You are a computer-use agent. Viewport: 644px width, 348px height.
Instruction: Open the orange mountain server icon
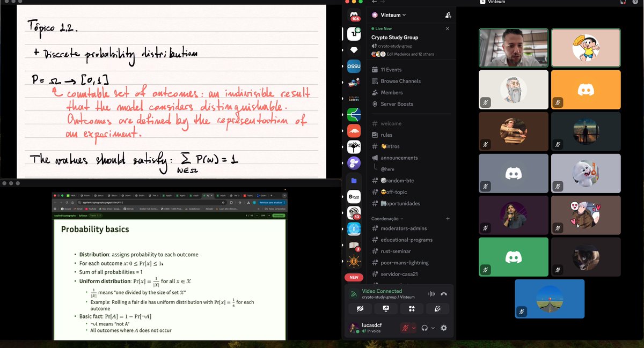tap(354, 131)
